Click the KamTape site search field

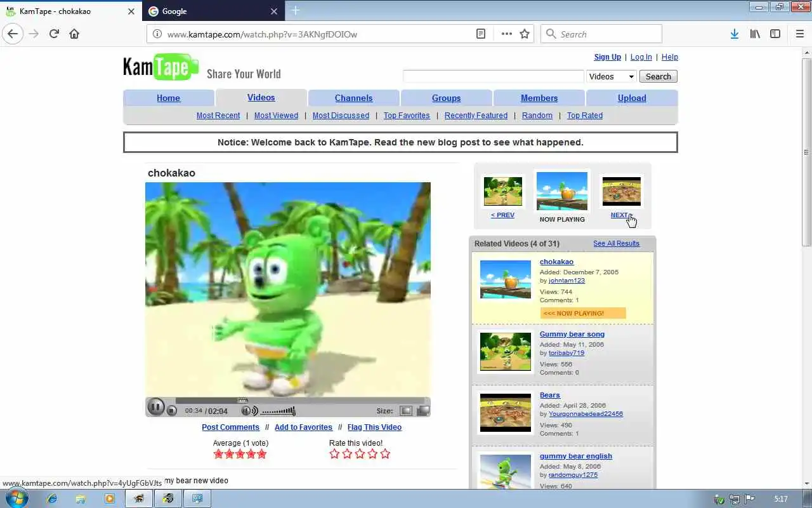coord(493,76)
